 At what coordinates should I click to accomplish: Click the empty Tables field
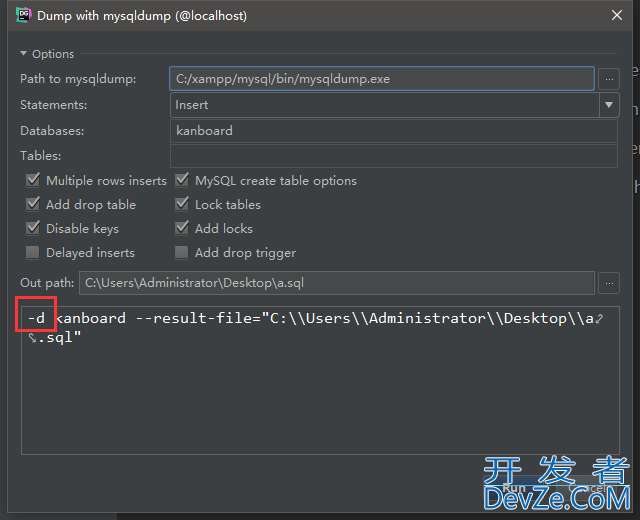(393, 156)
